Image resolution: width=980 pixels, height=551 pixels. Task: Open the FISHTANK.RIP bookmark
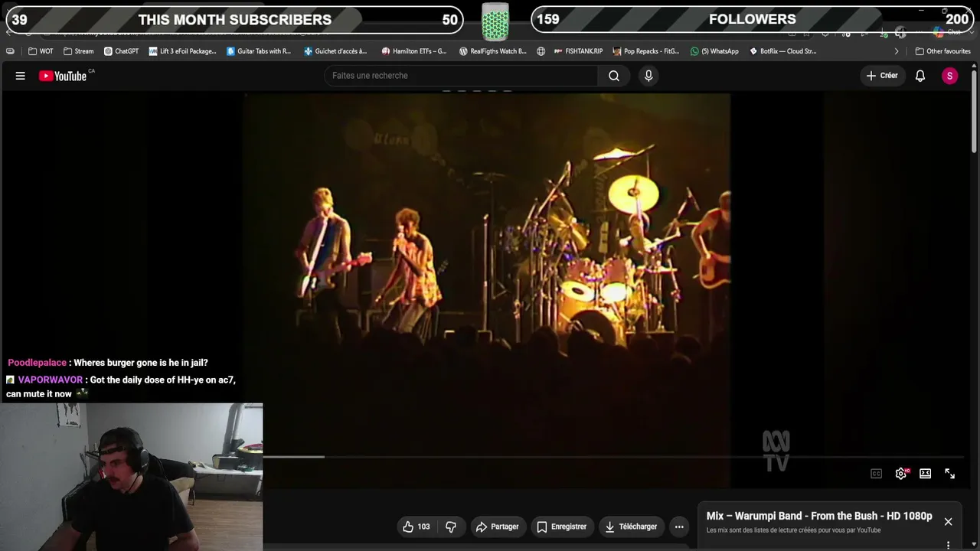click(578, 51)
